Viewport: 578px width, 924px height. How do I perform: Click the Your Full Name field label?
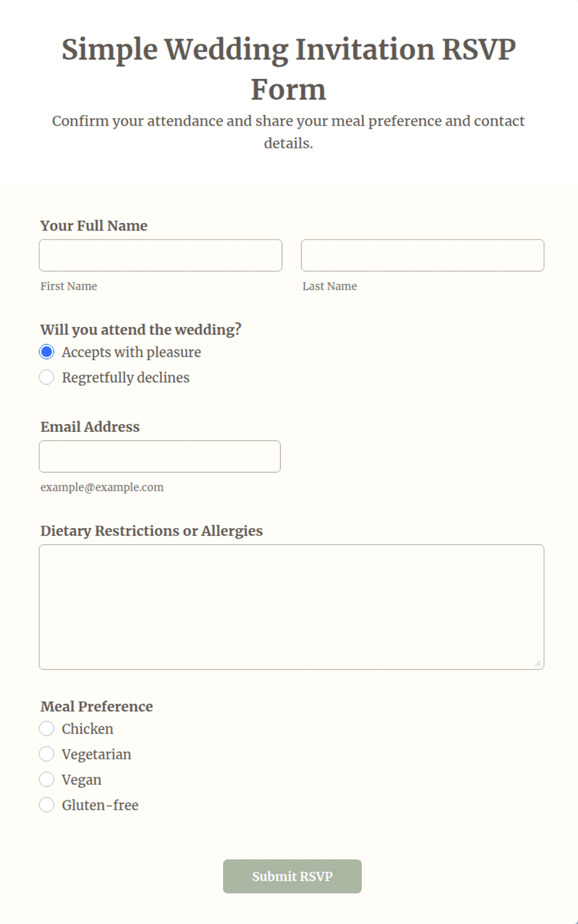(94, 226)
